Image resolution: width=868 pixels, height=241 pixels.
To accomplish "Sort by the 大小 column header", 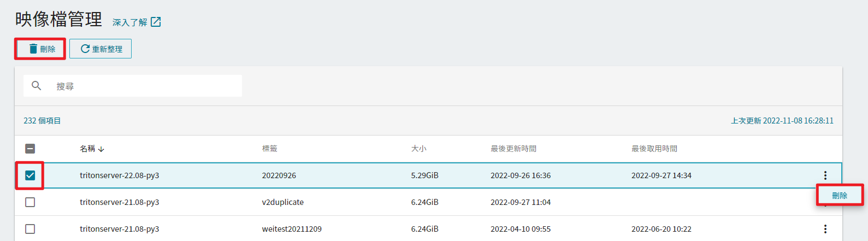I will [419, 149].
